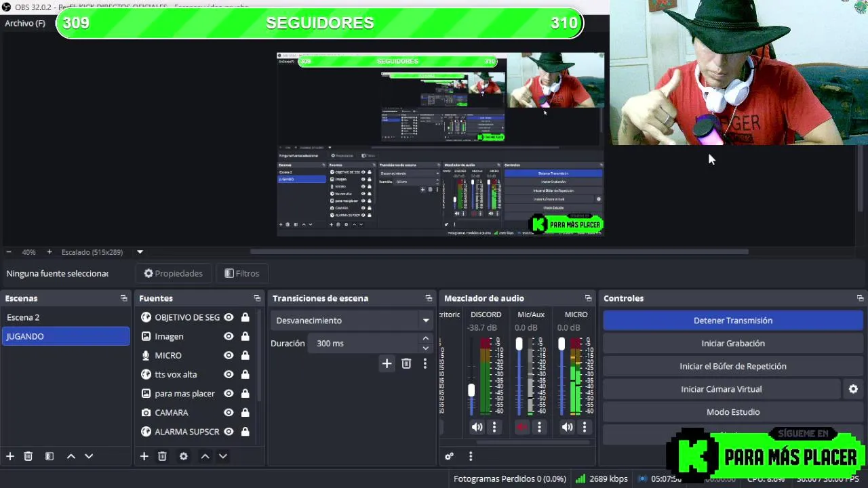Mute the DISCORD audio channel
The image size is (868, 488).
[477, 427]
